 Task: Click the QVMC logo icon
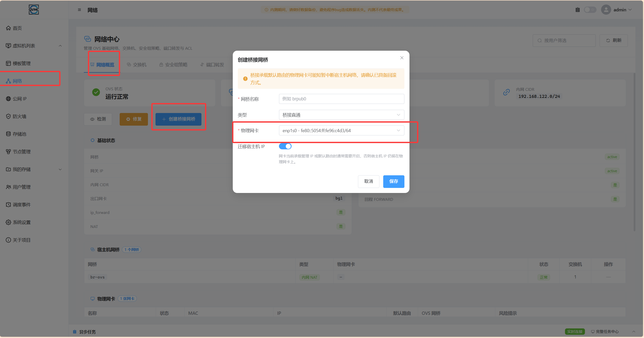pyautogui.click(x=34, y=10)
